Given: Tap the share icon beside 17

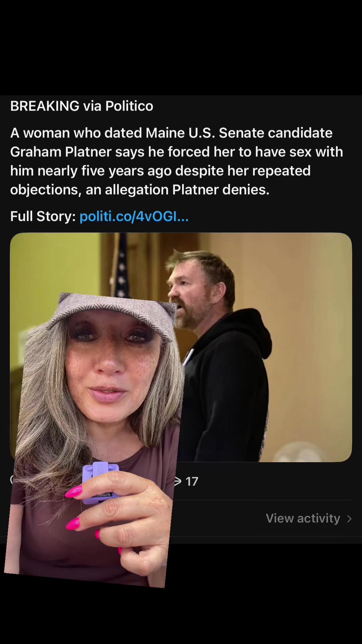Looking at the screenshot, I should point(178,481).
